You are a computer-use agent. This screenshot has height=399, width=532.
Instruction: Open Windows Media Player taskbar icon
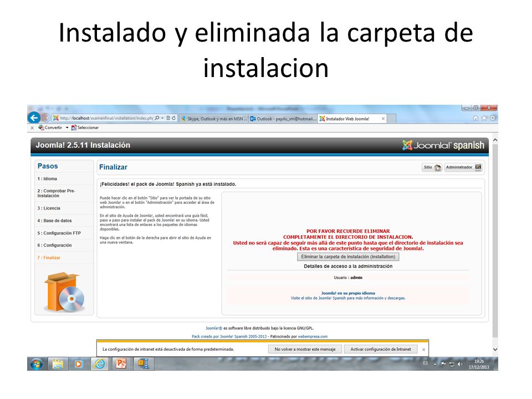tap(78, 364)
